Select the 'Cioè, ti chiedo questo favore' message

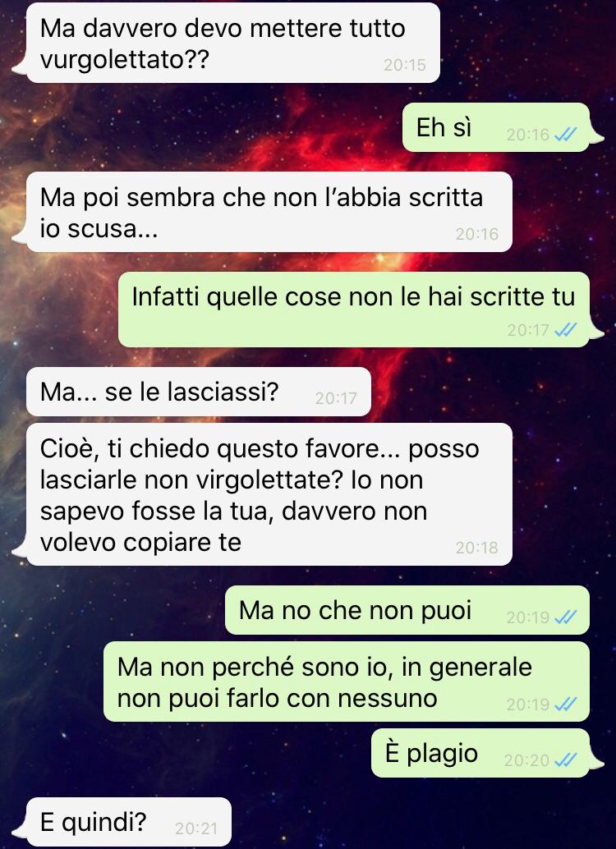pyautogui.click(x=269, y=494)
